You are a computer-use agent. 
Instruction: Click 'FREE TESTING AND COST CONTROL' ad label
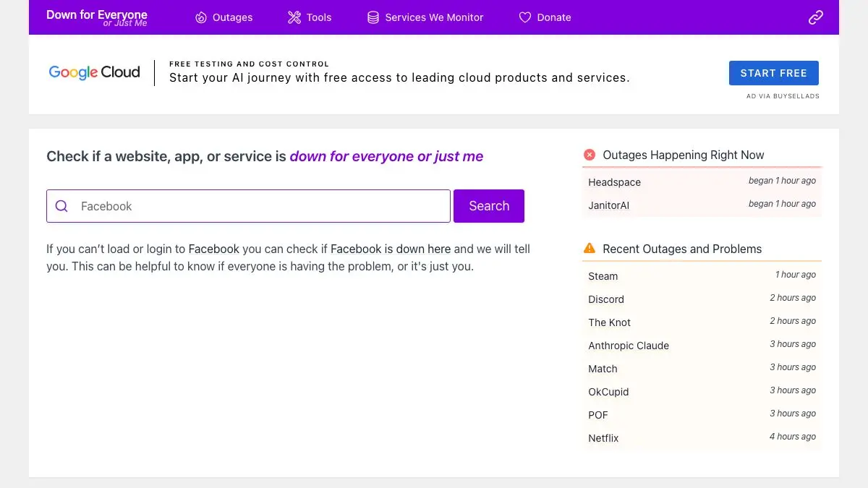click(x=249, y=64)
